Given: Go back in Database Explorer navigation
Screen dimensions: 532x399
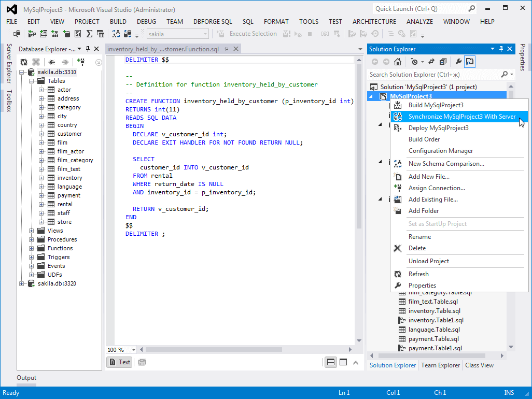Looking at the screenshot, I should tap(52, 62).
